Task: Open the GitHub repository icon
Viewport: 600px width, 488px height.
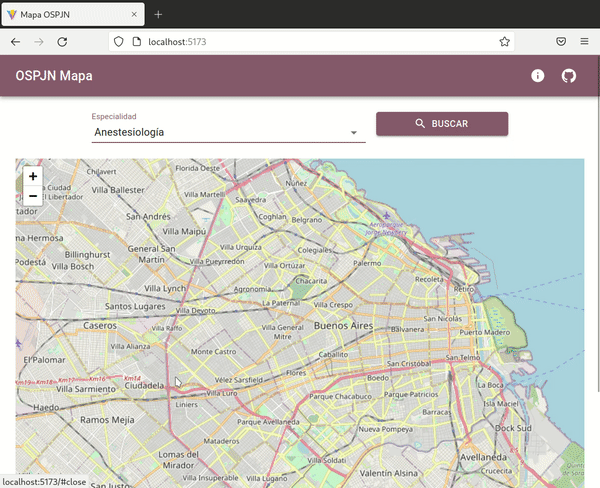Action: (569, 76)
